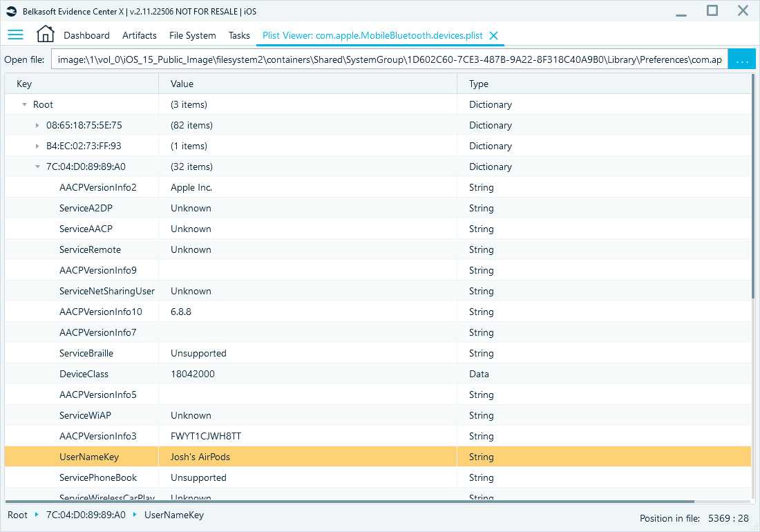Switch to the Artifacts tab

tap(140, 35)
